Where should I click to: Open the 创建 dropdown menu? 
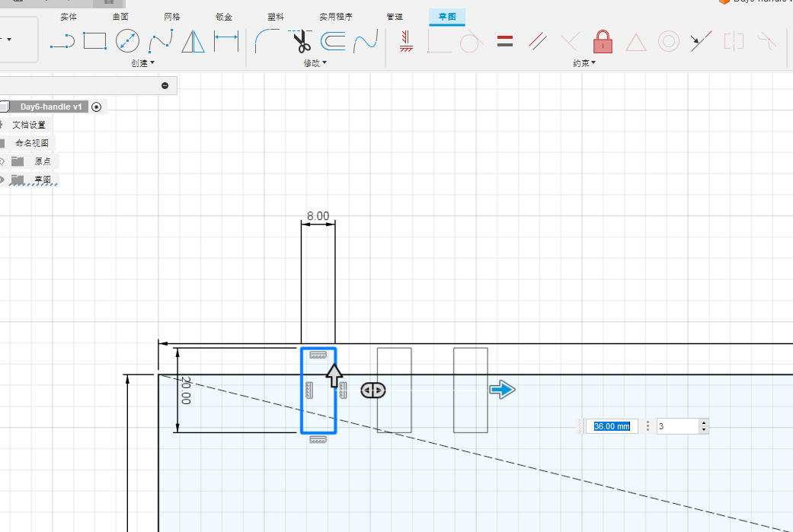tap(142, 63)
